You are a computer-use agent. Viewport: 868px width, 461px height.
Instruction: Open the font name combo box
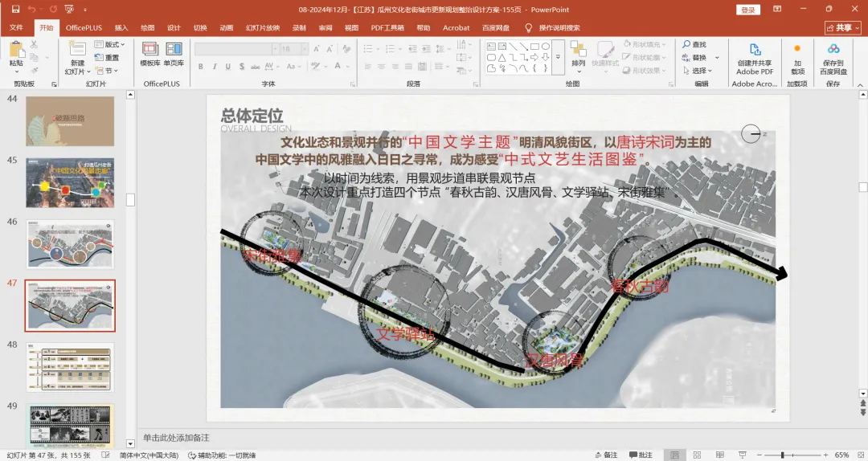tap(236, 49)
